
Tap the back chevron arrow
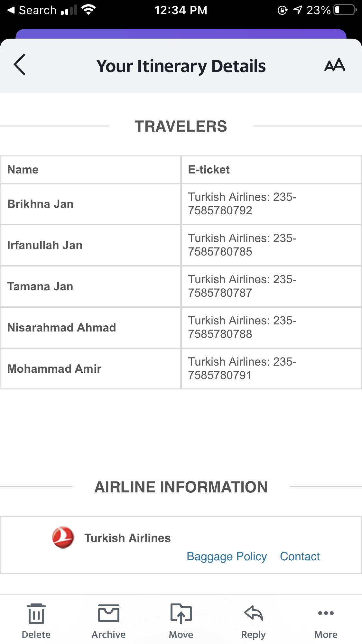pyautogui.click(x=20, y=65)
